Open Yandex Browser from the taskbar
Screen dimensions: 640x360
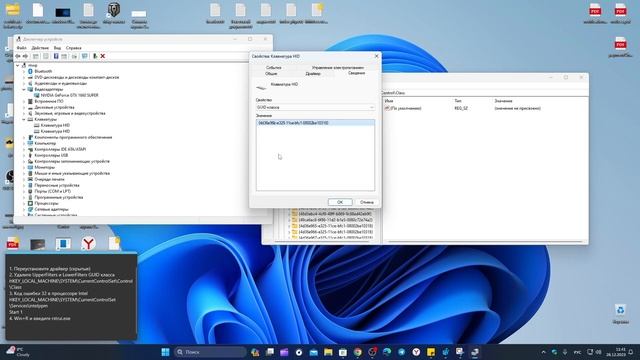(x=416, y=352)
